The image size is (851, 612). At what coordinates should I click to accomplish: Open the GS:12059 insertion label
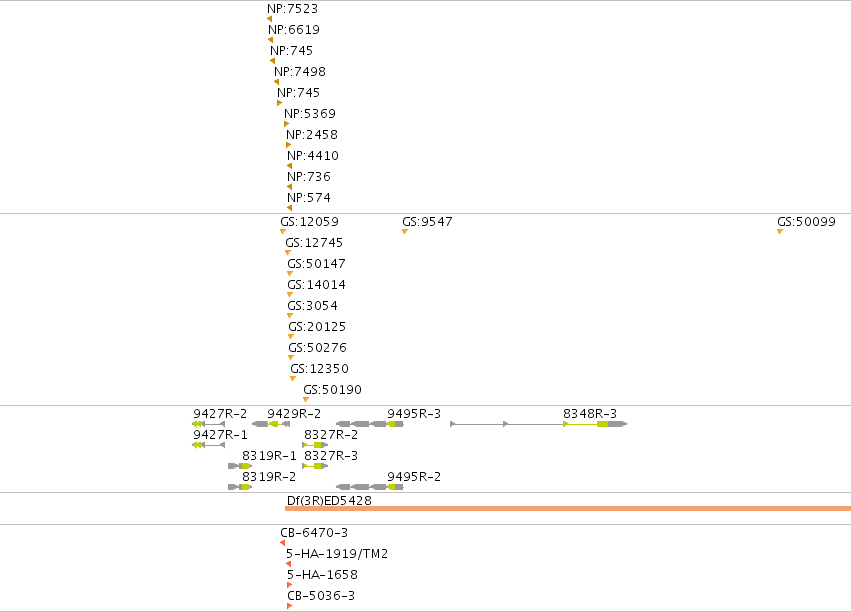click(x=309, y=222)
